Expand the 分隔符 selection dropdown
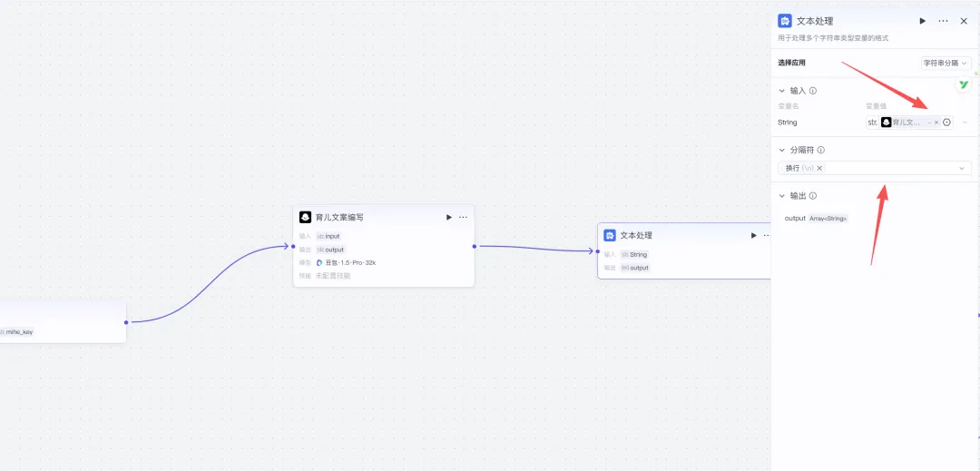 (x=962, y=168)
